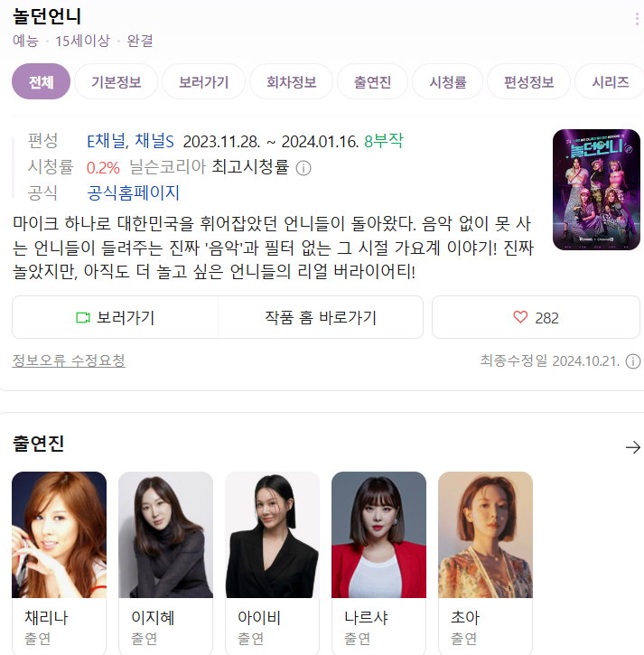
Task: Click the E채널 channel link
Action: [106, 141]
